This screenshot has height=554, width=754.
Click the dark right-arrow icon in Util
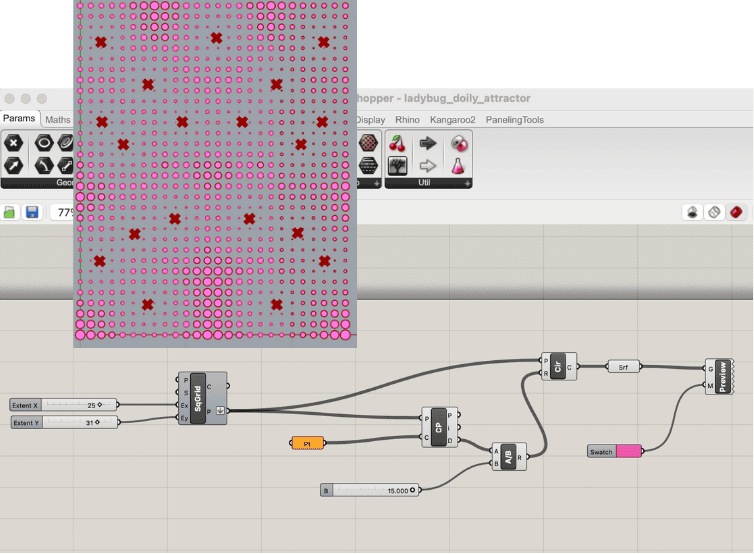(x=428, y=144)
